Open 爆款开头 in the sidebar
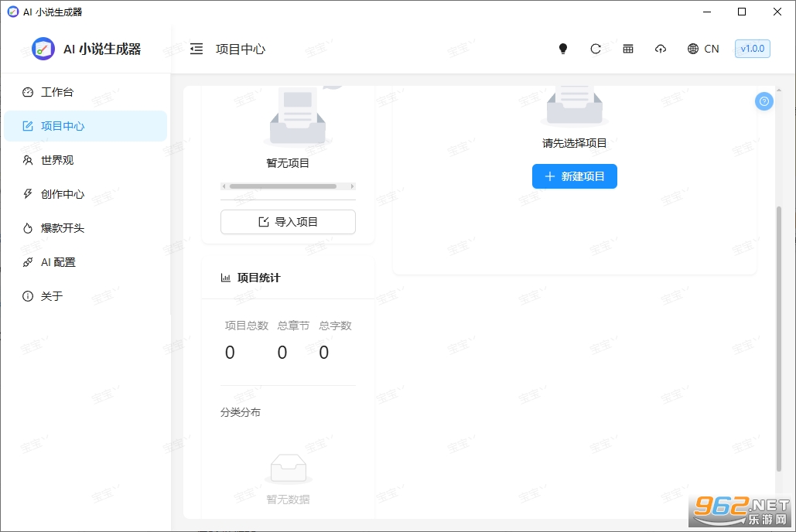 coord(85,228)
